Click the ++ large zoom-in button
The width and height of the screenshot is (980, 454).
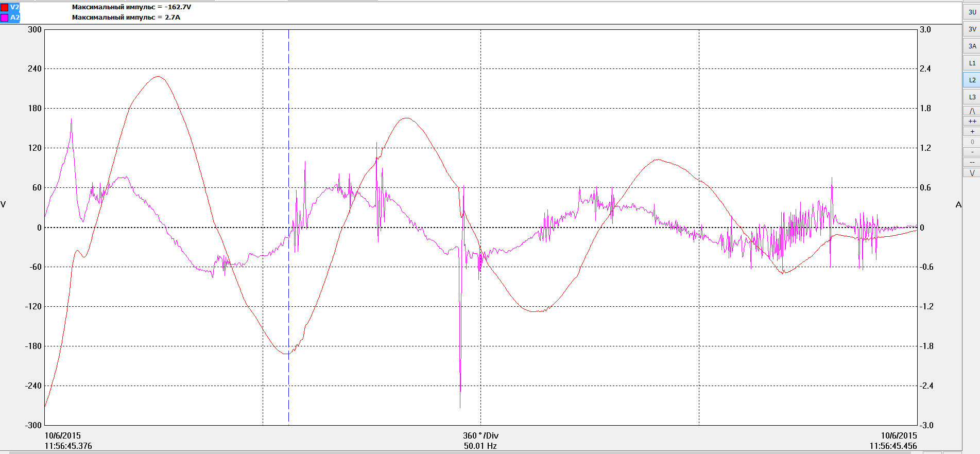click(x=972, y=121)
